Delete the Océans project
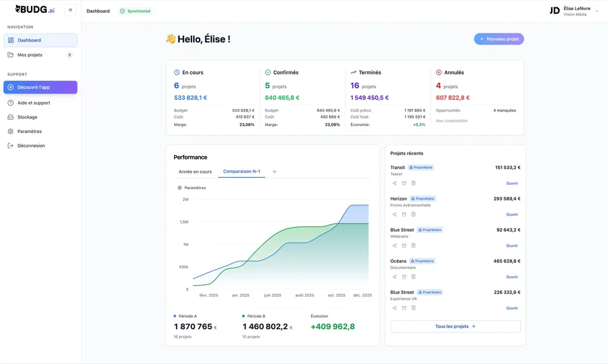Screen dimensions: 608x364 click(414, 277)
